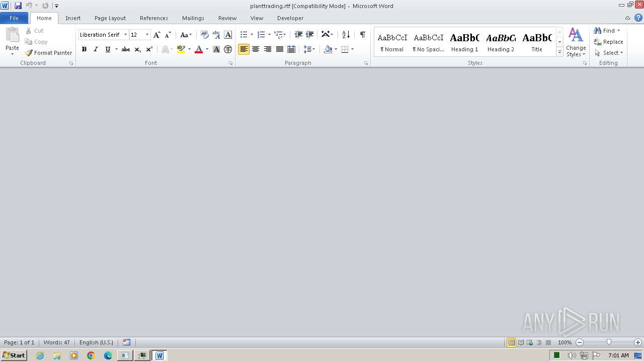Open file explorer folder in taskbar
This screenshot has height=362, width=644.
[57, 355]
